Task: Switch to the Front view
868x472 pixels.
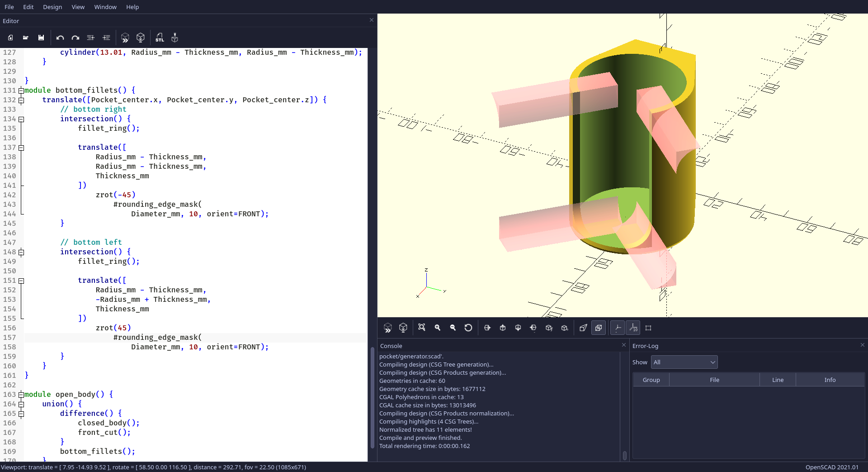Action: point(549,328)
